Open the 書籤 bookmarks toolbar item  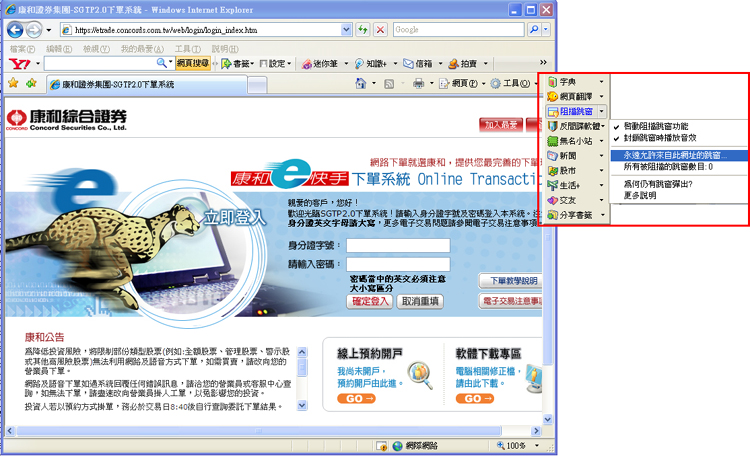point(235,63)
